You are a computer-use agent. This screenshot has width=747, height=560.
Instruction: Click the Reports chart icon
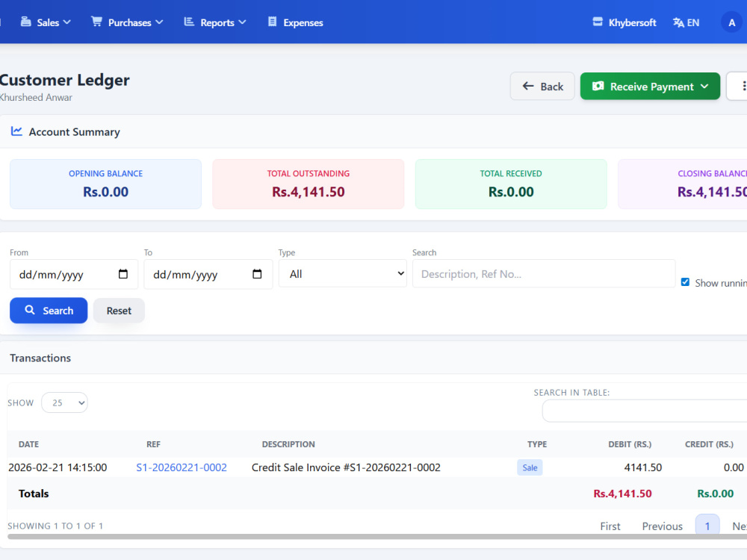coord(189,22)
